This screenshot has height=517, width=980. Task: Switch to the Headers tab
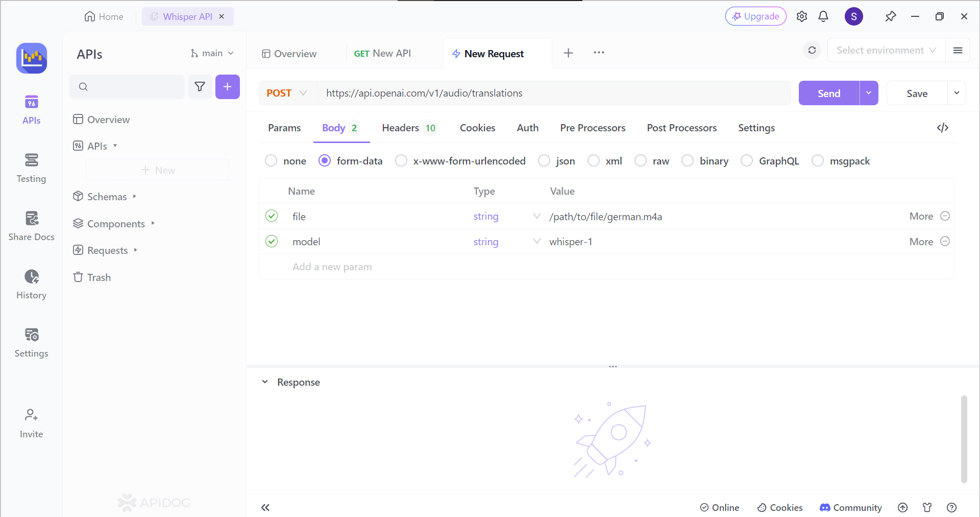click(x=408, y=128)
